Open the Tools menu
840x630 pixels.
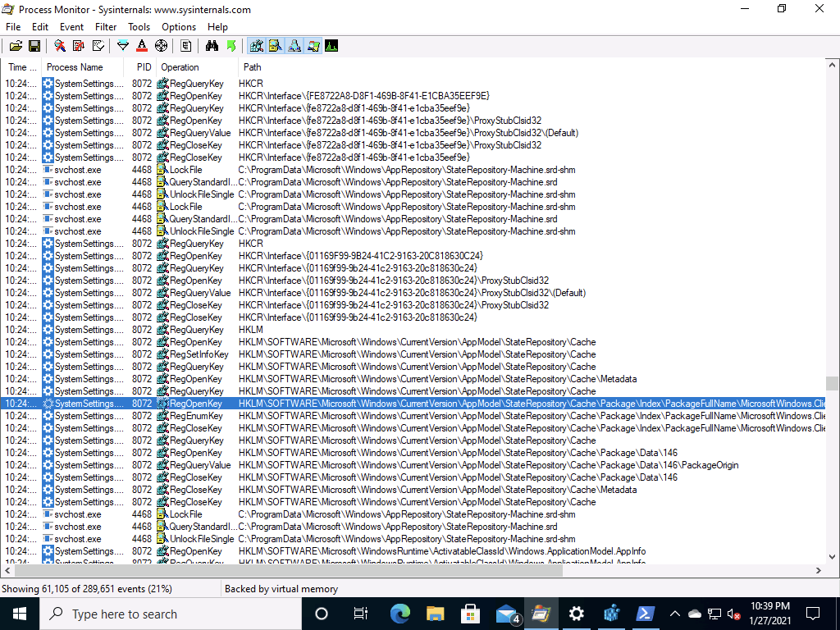coord(139,27)
